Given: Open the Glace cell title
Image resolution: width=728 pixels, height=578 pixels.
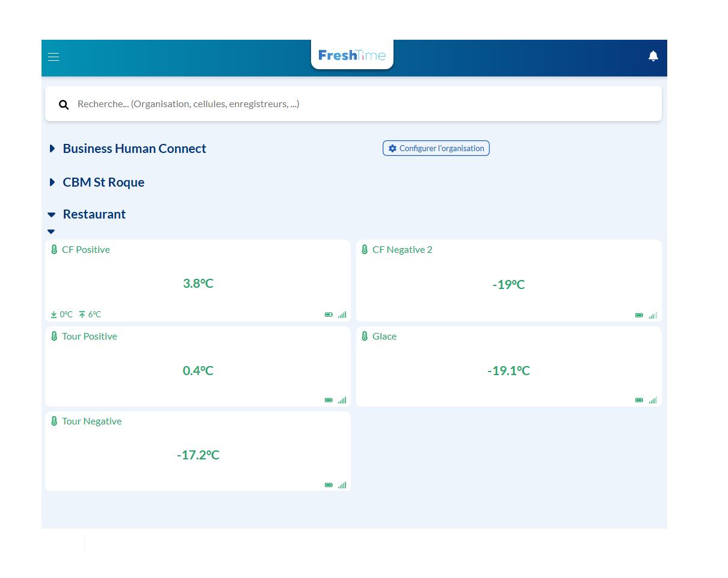Looking at the screenshot, I should [384, 337].
